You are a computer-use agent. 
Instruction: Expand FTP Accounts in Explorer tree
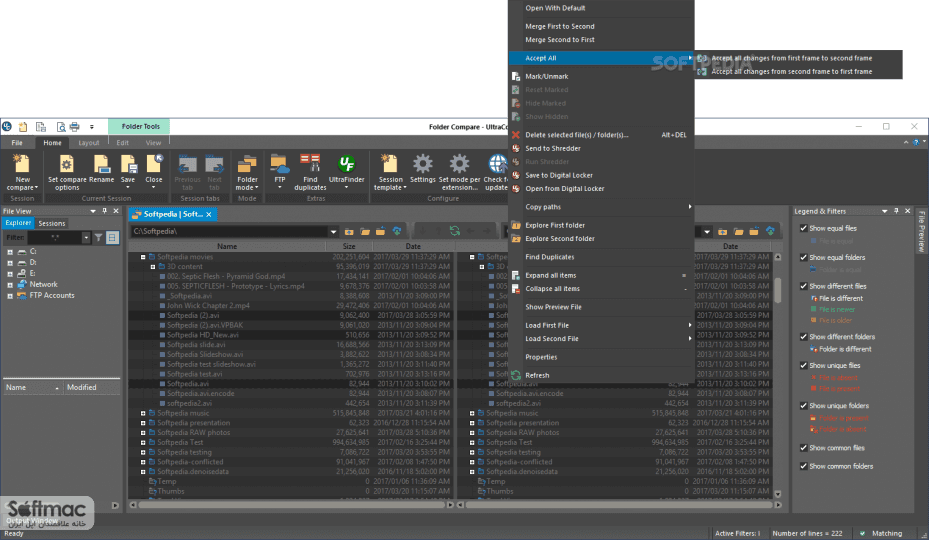tap(10, 296)
